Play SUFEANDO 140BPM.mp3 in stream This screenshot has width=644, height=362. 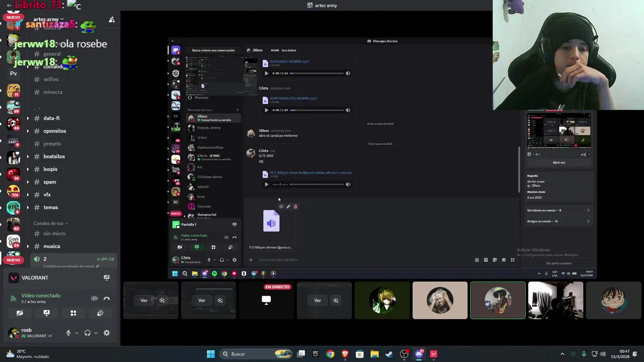[x=266, y=73]
